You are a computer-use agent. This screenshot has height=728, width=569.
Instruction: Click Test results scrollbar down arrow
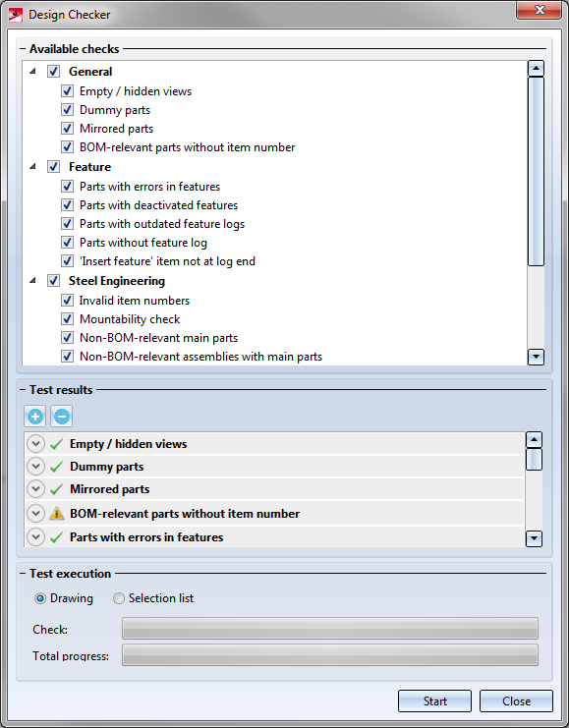click(x=534, y=538)
